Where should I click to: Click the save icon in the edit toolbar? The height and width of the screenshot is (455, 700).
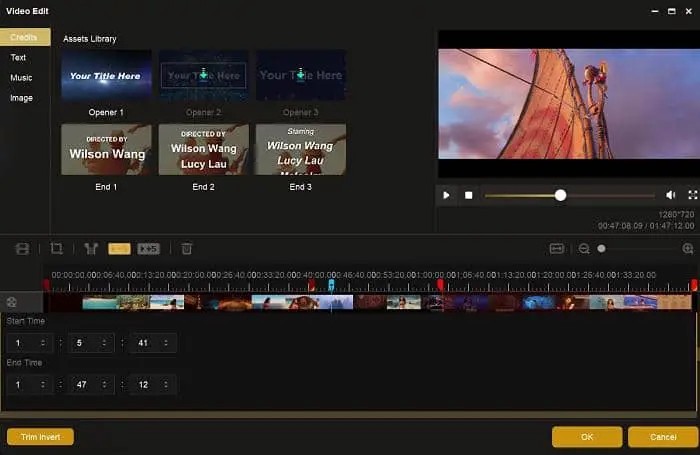(22, 249)
